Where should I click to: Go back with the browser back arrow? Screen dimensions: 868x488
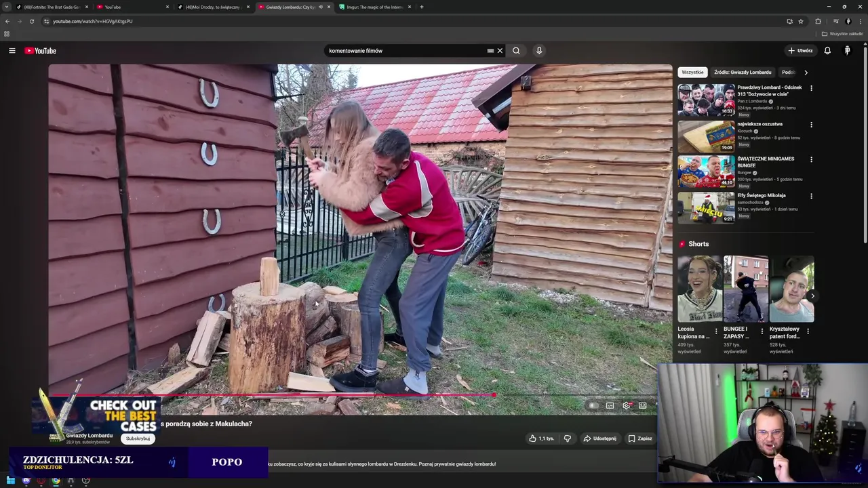coord(7,21)
